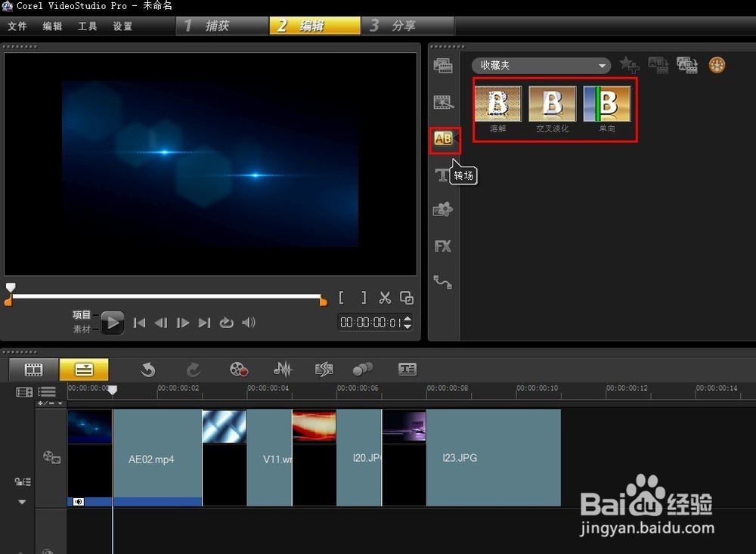This screenshot has width=756, height=554.
Task: Click the Undo arrow in timeline toolbar
Action: 148,370
